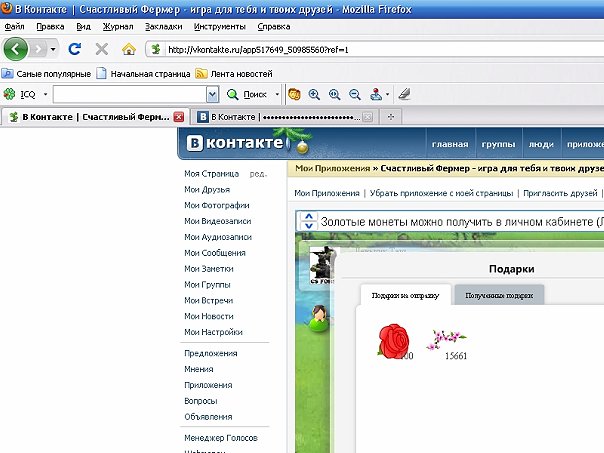Open Мои Сообщения in the sidebar
Viewport: 604px width, 453px height.
pyautogui.click(x=215, y=253)
